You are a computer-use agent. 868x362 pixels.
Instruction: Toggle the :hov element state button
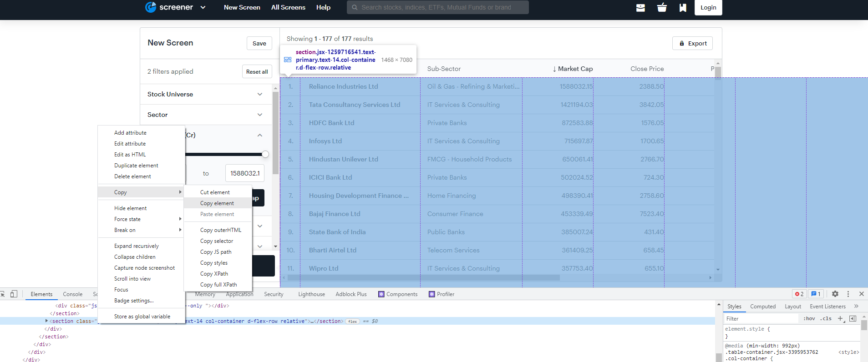809,319
